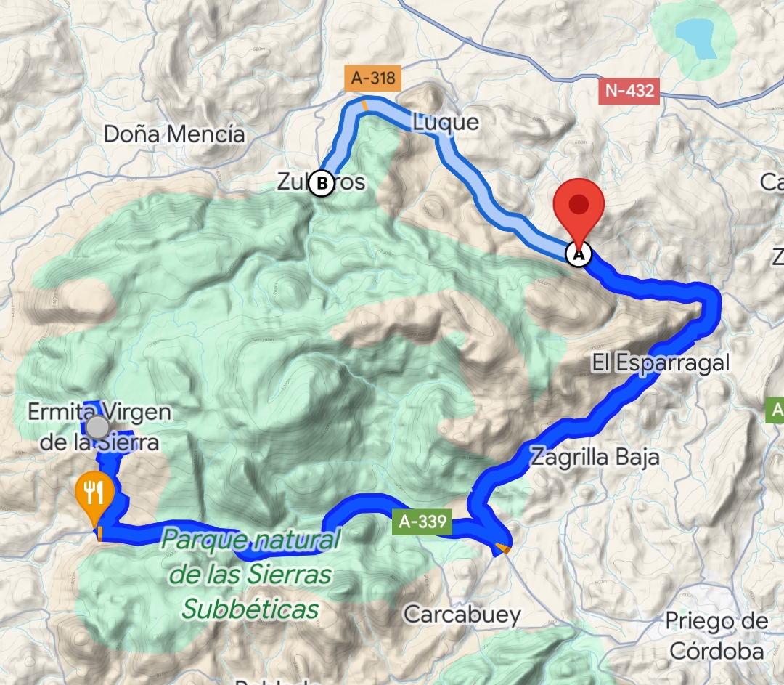Image resolution: width=784 pixels, height=685 pixels.
Task: Select waypoint marker B near Zuheros
Action: [322, 183]
